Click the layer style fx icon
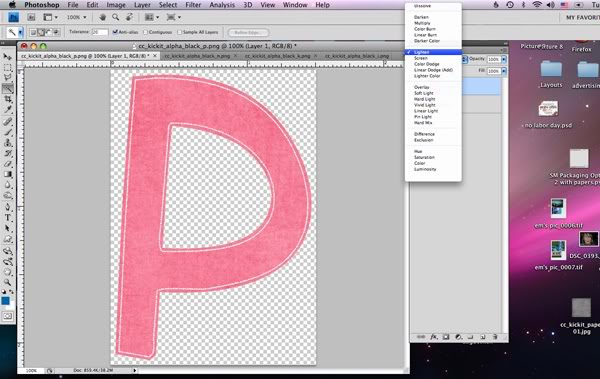 434,337
